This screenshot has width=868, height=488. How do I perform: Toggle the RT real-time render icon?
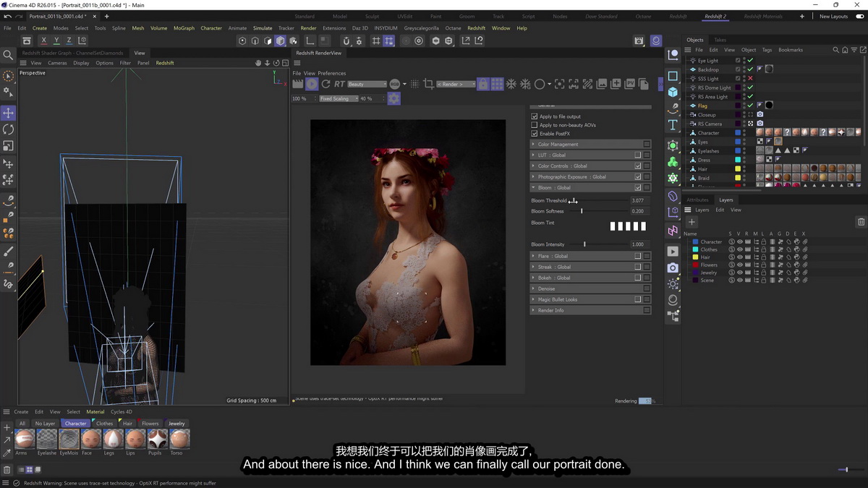pyautogui.click(x=339, y=84)
